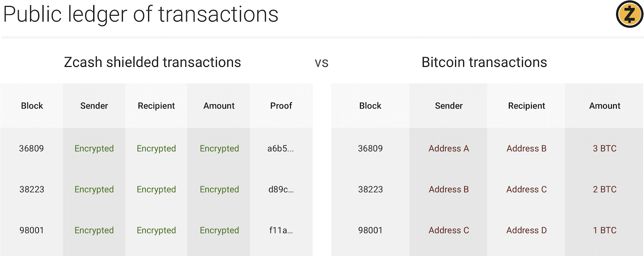Select the Proof column header

(281, 106)
